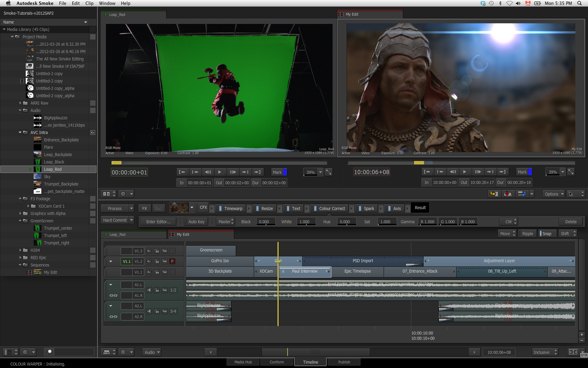This screenshot has width=588, height=368.
Task: Expand the ARRI Raw folder
Action: click(x=20, y=103)
